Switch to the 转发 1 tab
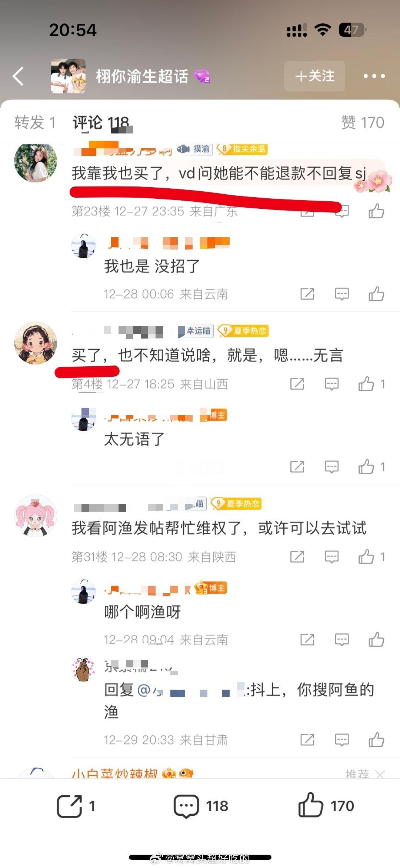400x868 pixels. coord(35,122)
